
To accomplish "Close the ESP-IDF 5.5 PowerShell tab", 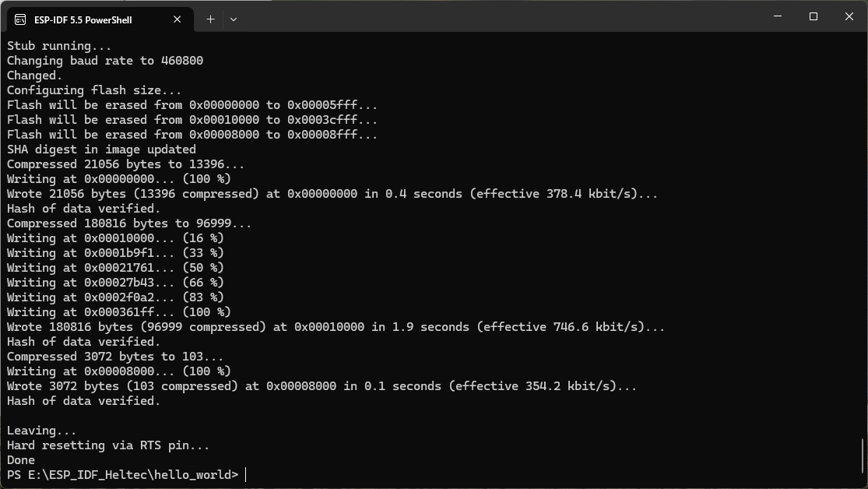I will point(177,19).
